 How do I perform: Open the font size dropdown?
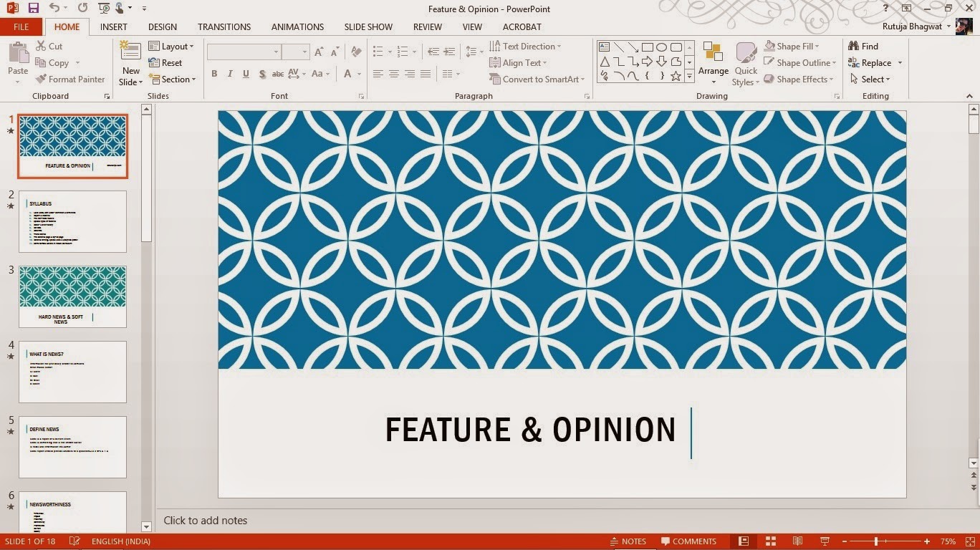(x=304, y=52)
